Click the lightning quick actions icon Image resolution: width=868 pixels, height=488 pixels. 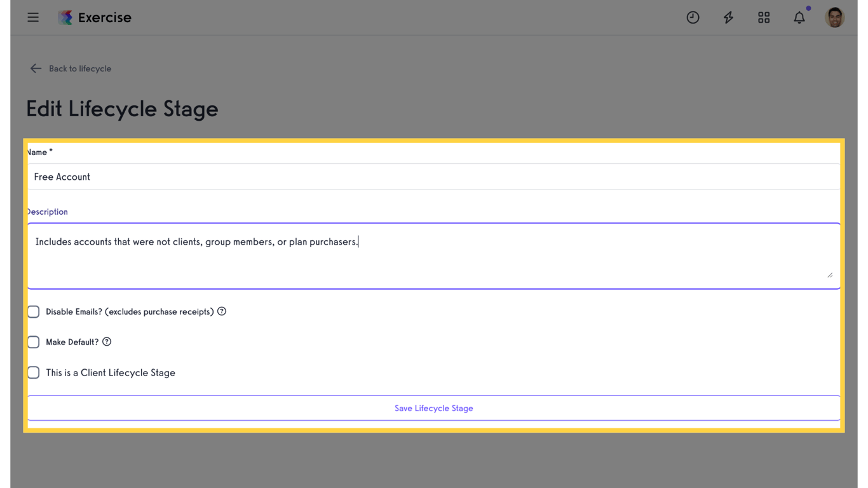click(x=728, y=17)
